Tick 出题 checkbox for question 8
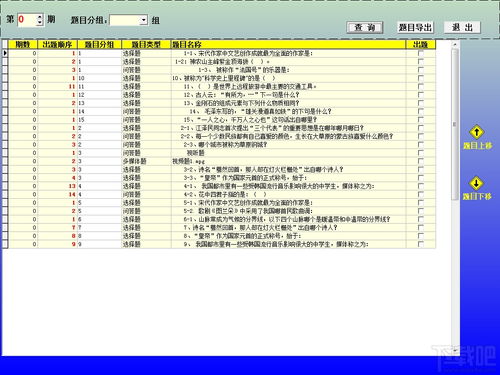The height and width of the screenshot is (375, 500). pyautogui.click(x=421, y=236)
